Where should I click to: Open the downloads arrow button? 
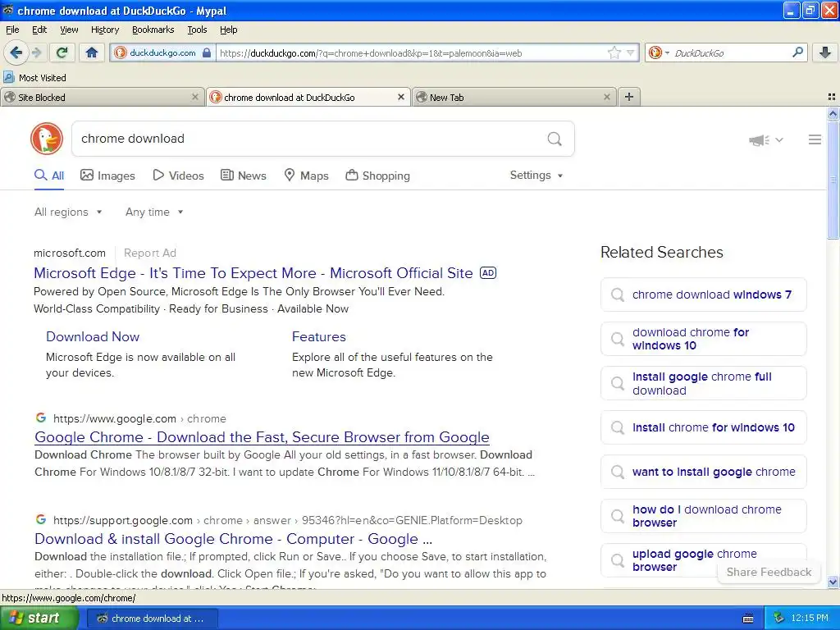(825, 52)
